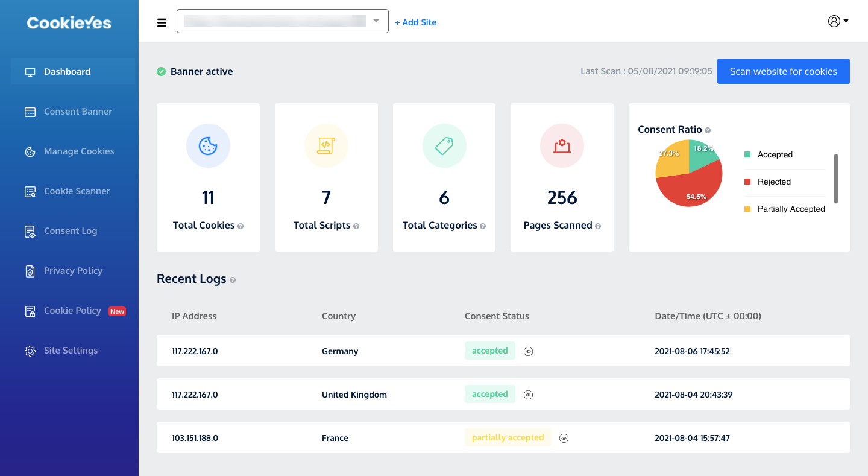The height and width of the screenshot is (476, 868).
Task: Open the user account dropdown menu
Action: (838, 21)
